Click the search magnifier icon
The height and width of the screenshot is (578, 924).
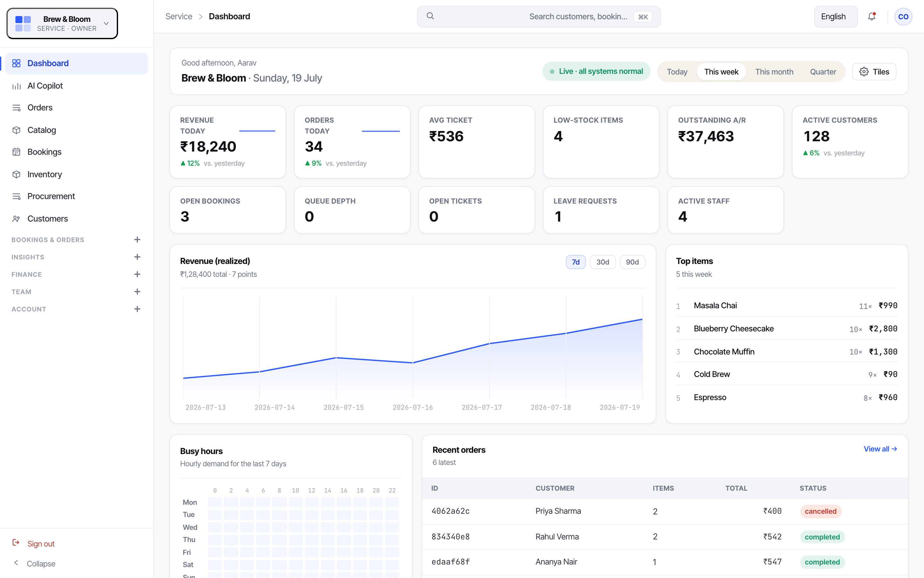430,16
